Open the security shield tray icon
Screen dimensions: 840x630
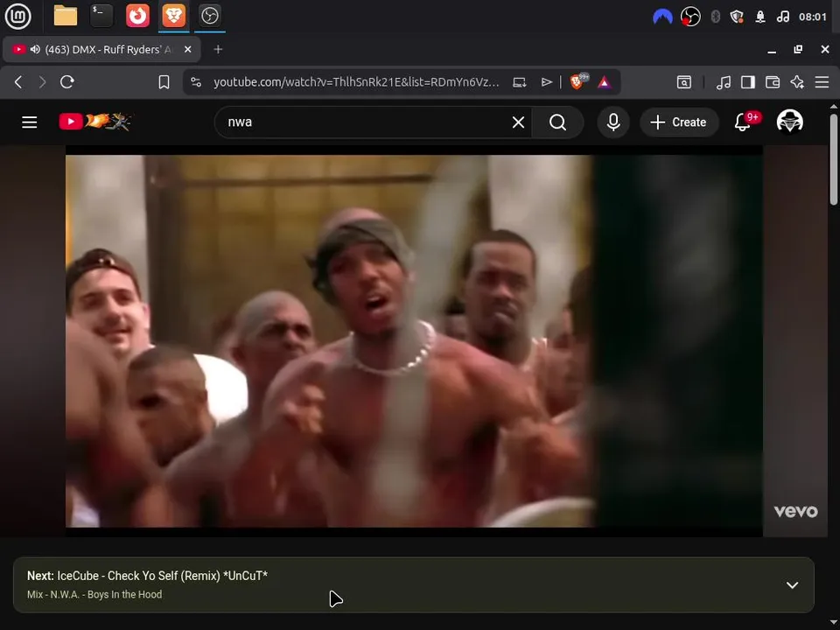tap(737, 17)
